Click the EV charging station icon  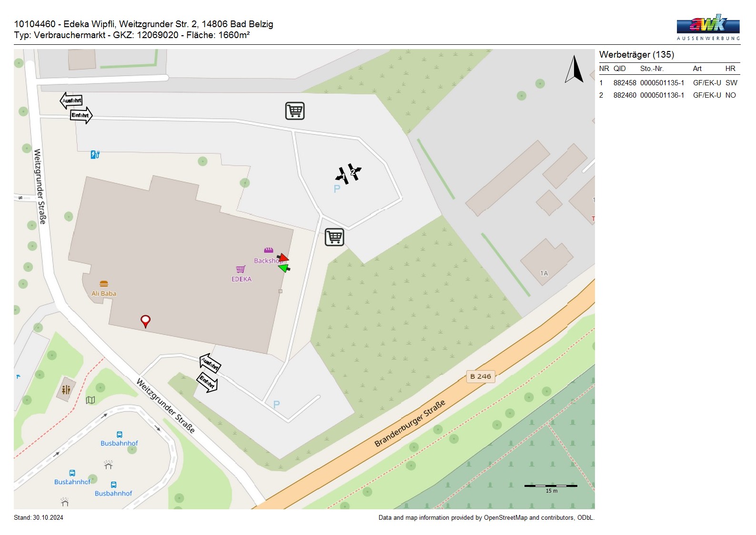(95, 154)
